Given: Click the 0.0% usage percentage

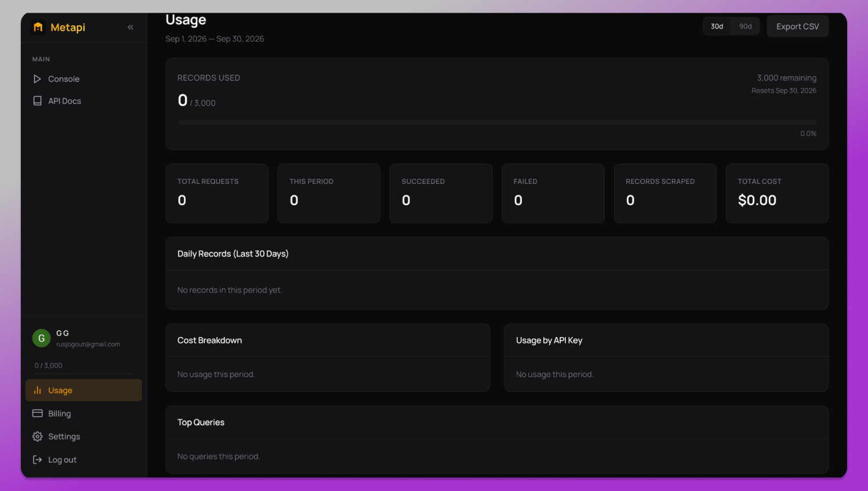Looking at the screenshot, I should (x=808, y=134).
